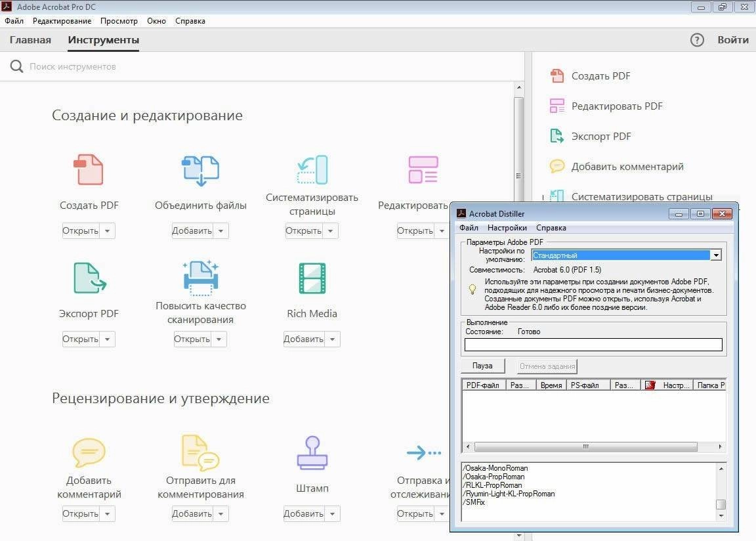Image resolution: width=756 pixels, height=541 pixels.
Task: Click Экспорт PDF label in right sidebar
Action: pyautogui.click(x=601, y=137)
